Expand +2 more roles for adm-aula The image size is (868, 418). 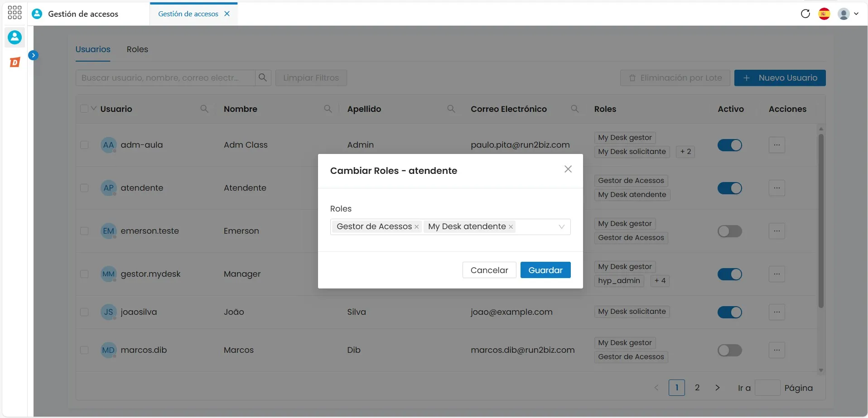pos(685,152)
